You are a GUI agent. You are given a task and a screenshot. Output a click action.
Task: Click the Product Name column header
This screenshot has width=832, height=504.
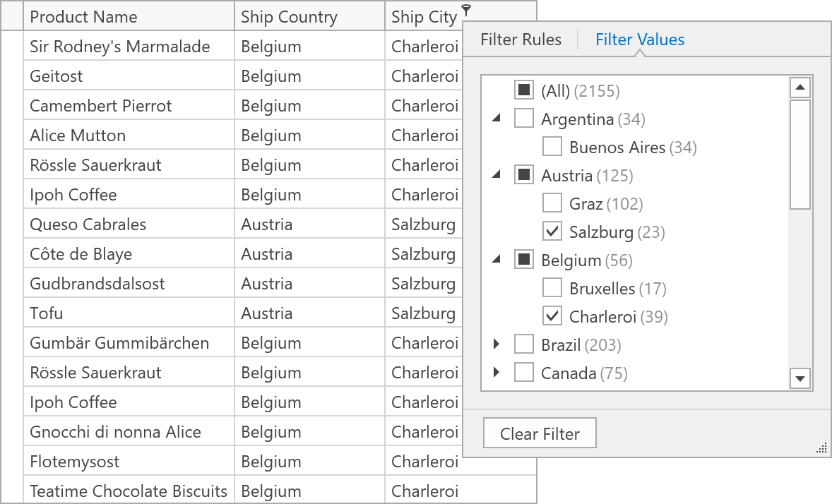129,17
